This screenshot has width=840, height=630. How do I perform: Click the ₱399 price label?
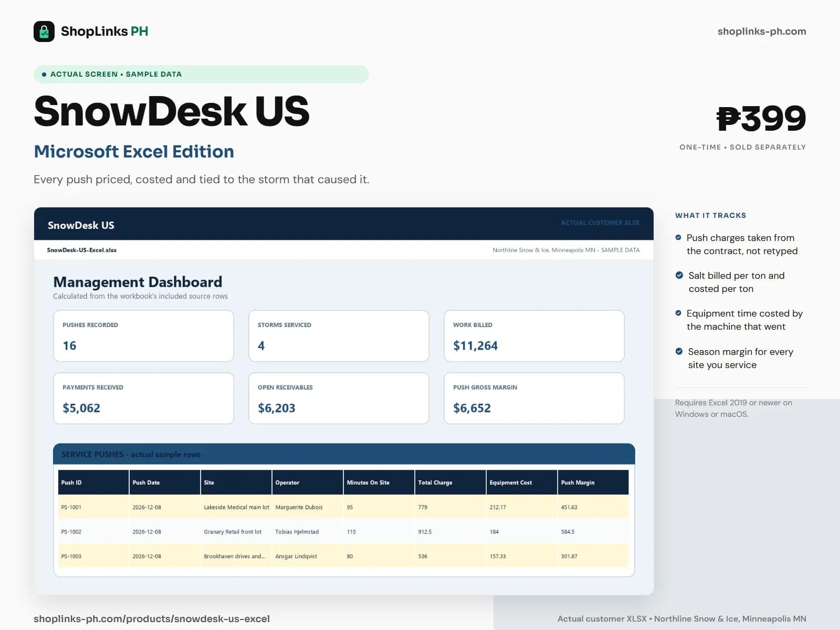761,119
